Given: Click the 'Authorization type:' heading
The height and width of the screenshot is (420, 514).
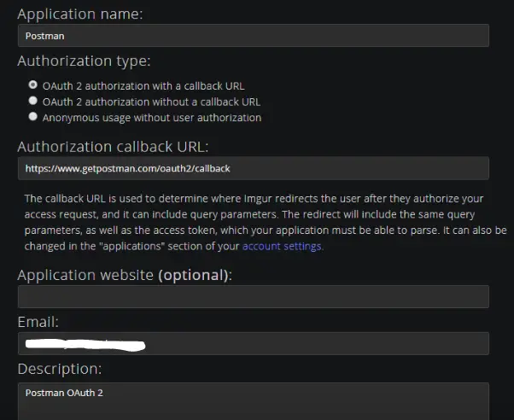Looking at the screenshot, I should pos(84,61).
